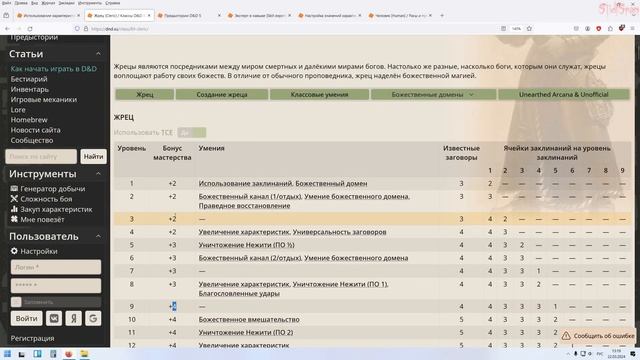Click the red shield extension icon

click(x=599, y=29)
